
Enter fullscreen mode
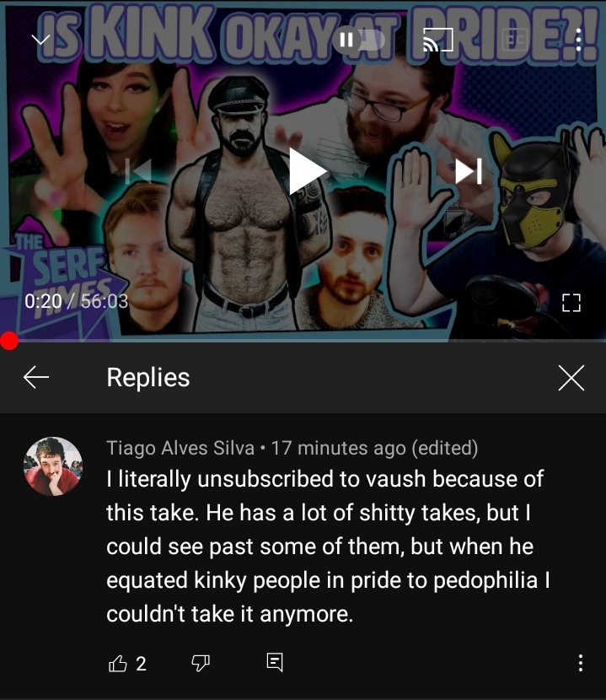click(x=571, y=303)
